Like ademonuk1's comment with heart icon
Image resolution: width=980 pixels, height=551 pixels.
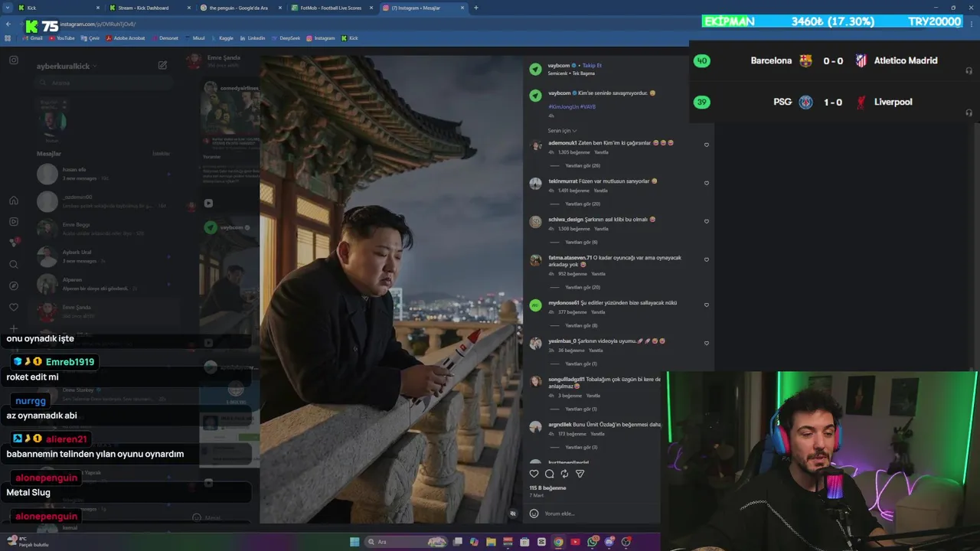coord(707,145)
